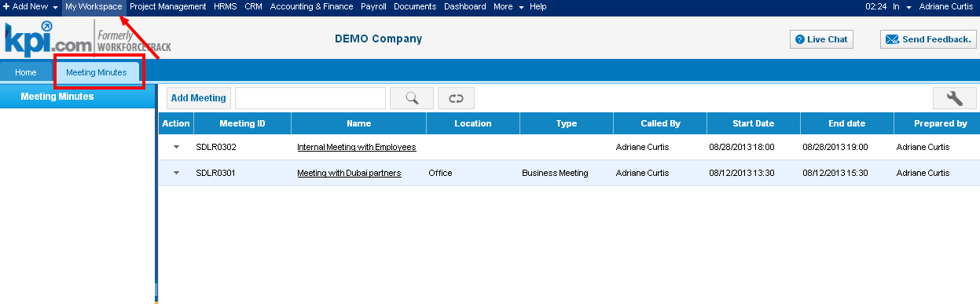Open the Add New dropdown menu

point(31,6)
